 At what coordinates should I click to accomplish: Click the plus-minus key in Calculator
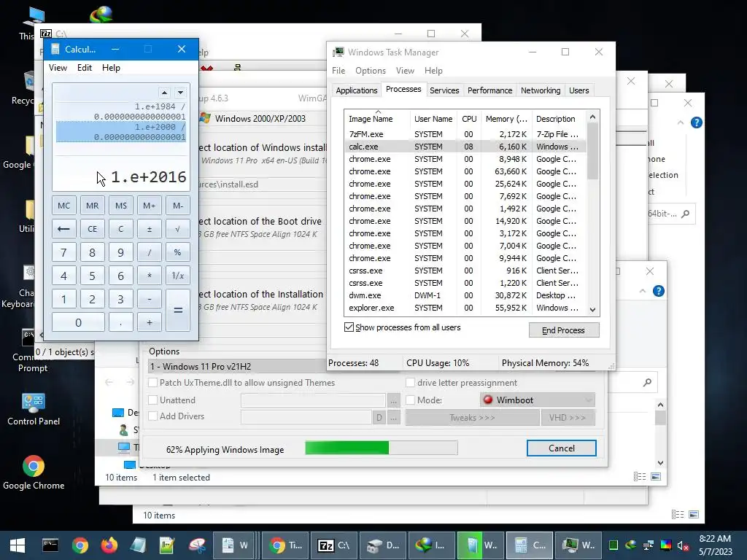pyautogui.click(x=149, y=229)
